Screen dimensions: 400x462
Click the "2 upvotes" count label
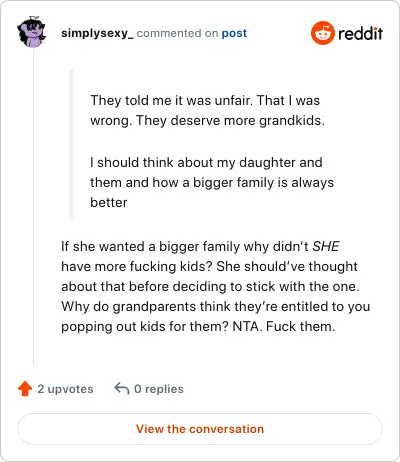[x=65, y=389]
